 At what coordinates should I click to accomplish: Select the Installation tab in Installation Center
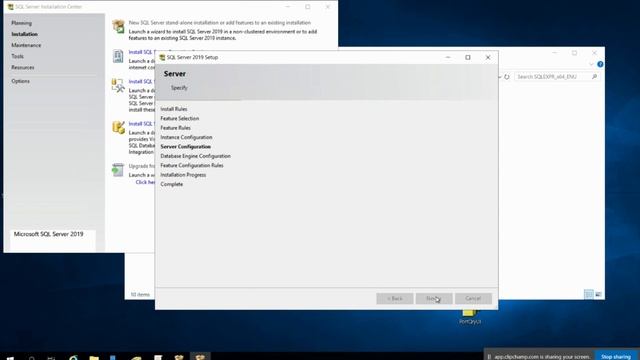click(x=24, y=34)
